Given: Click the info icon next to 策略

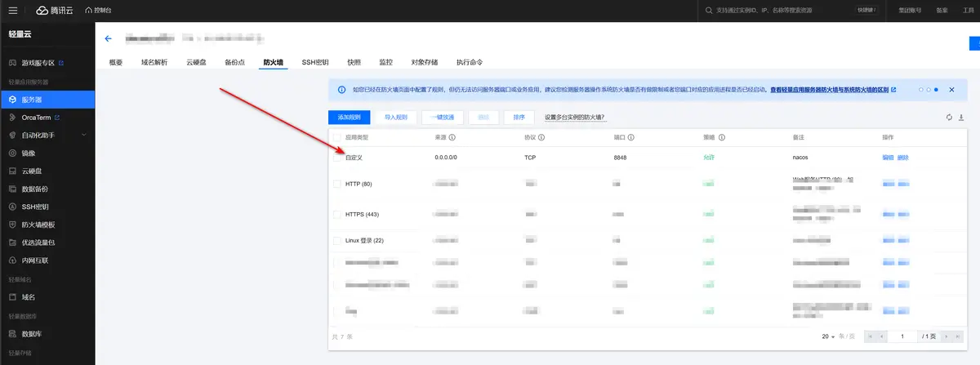Looking at the screenshot, I should click(721, 137).
